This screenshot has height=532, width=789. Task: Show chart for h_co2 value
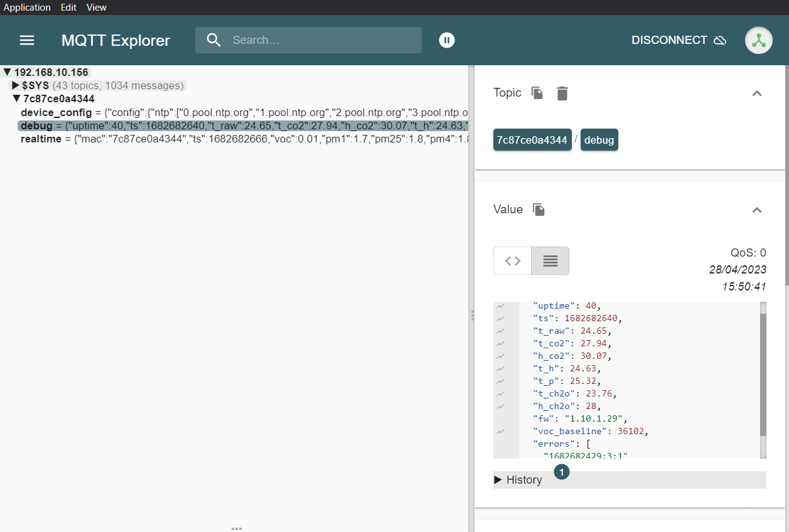[500, 356]
